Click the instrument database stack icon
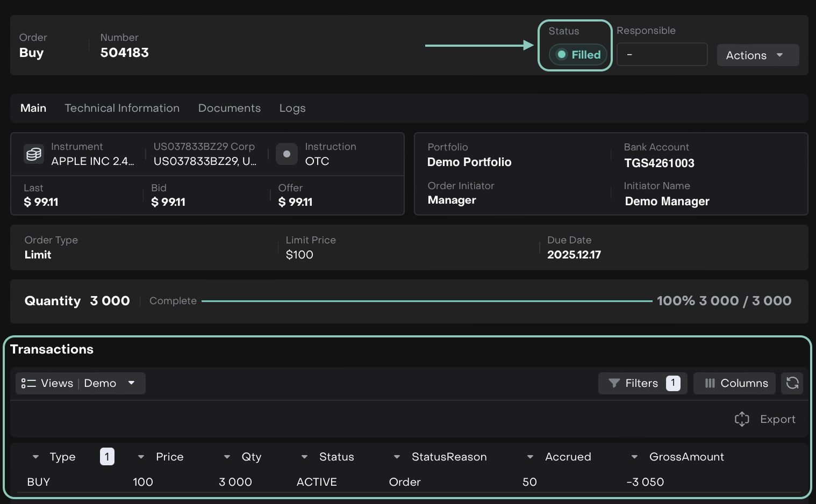Image resolution: width=816 pixels, height=504 pixels. pyautogui.click(x=34, y=154)
